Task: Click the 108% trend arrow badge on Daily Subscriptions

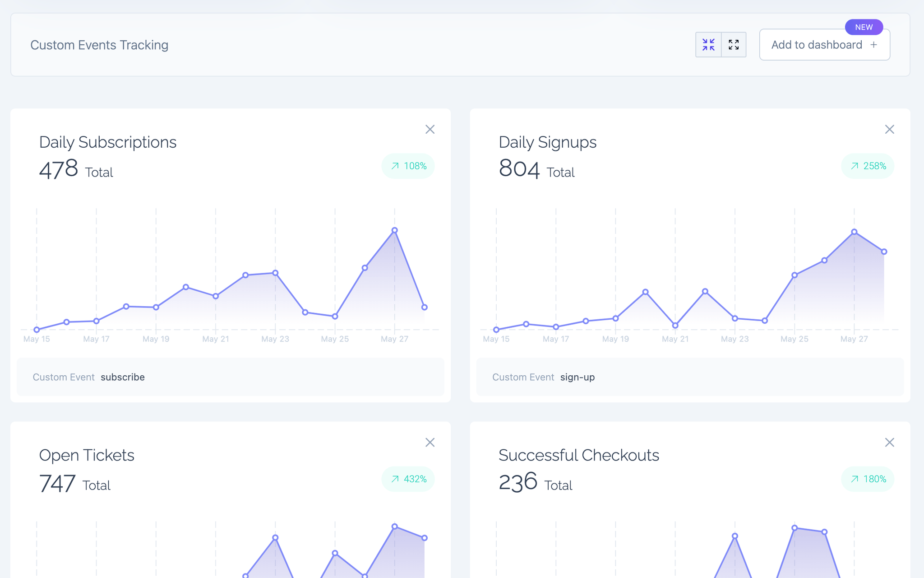Action: coord(407,166)
